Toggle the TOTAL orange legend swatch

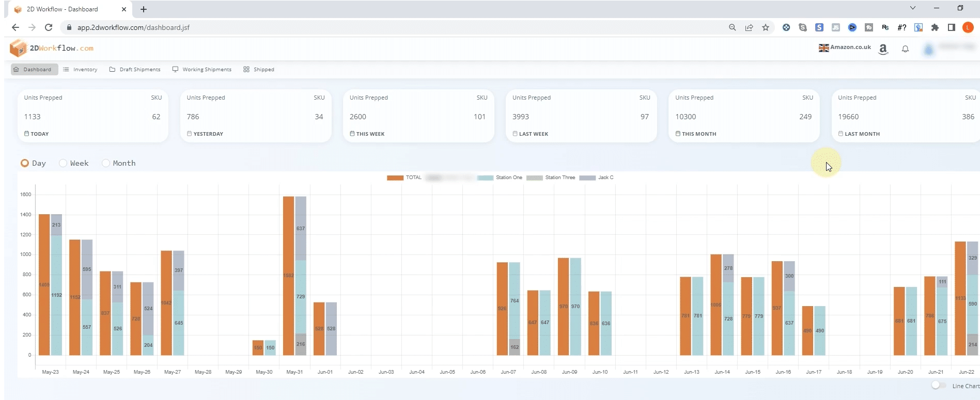(x=395, y=178)
